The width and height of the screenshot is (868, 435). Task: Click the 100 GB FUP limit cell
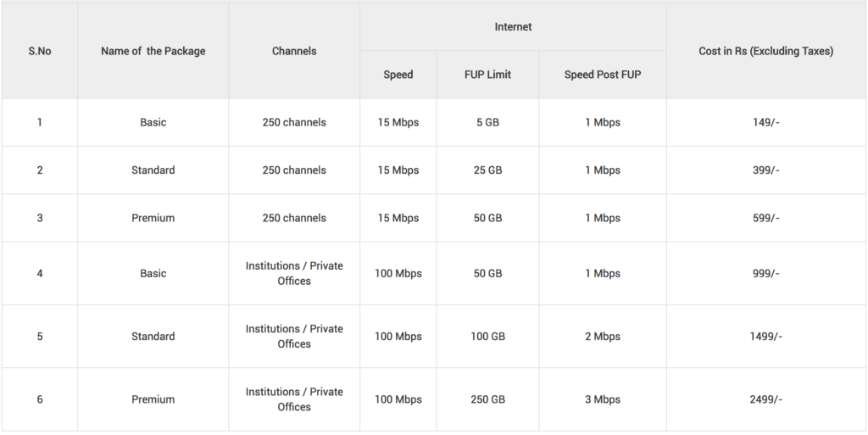487,337
